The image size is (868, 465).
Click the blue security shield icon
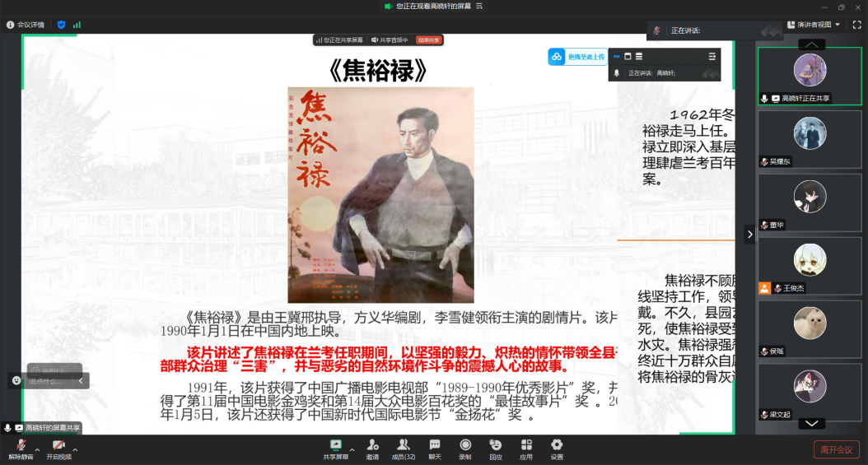click(x=61, y=25)
